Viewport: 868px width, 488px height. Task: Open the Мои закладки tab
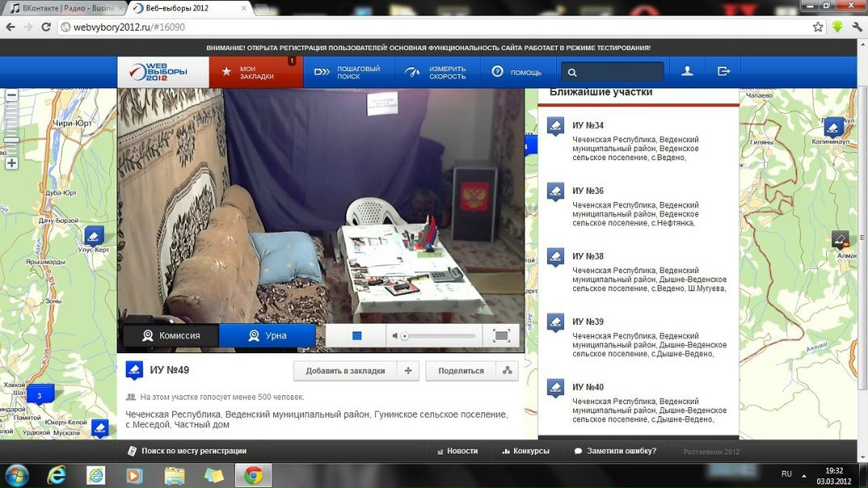256,73
